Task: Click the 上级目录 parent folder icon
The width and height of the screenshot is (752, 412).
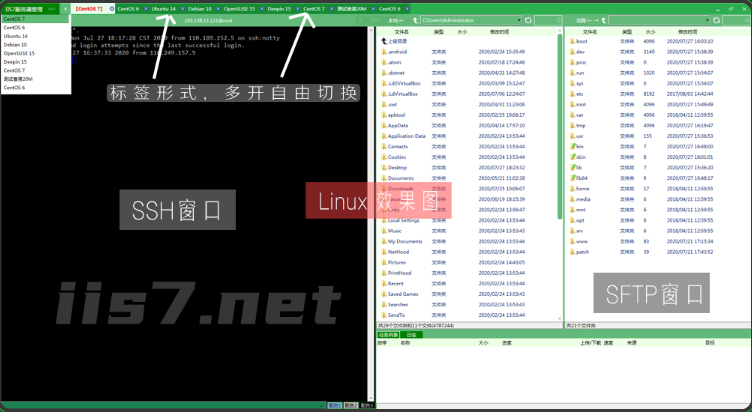Action: coord(384,41)
